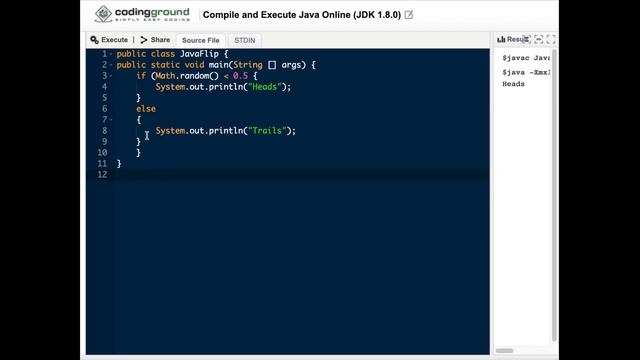Click the Heads output in the Result panel
The image size is (640, 360).
pos(513,84)
